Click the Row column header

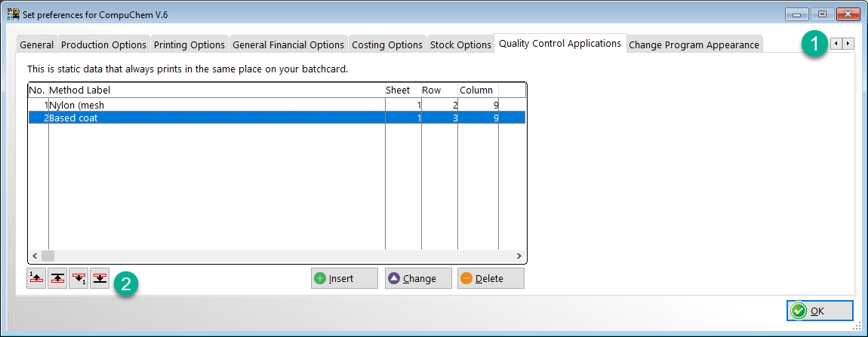tap(439, 90)
